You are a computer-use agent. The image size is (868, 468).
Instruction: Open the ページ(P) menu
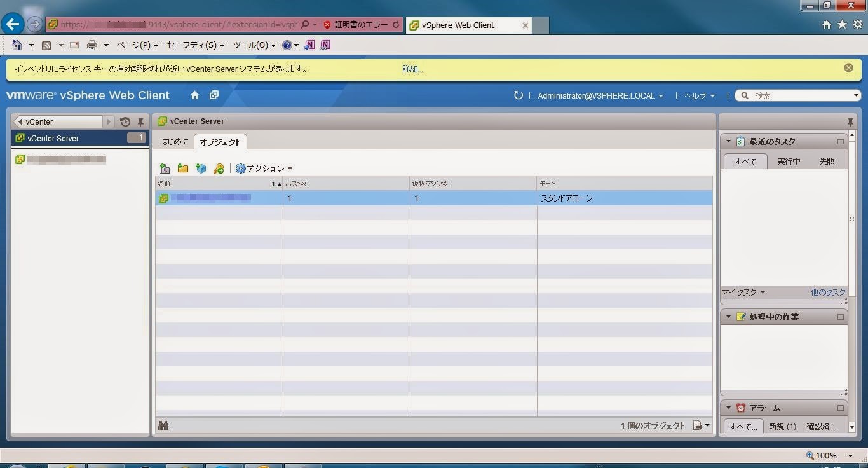click(137, 45)
